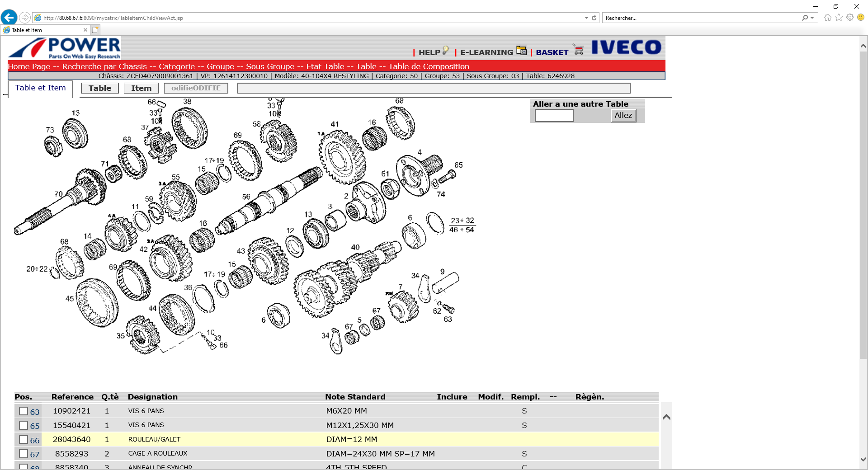Open the E-Learning icon
Viewport: 868px width, 470px height.
click(x=521, y=51)
